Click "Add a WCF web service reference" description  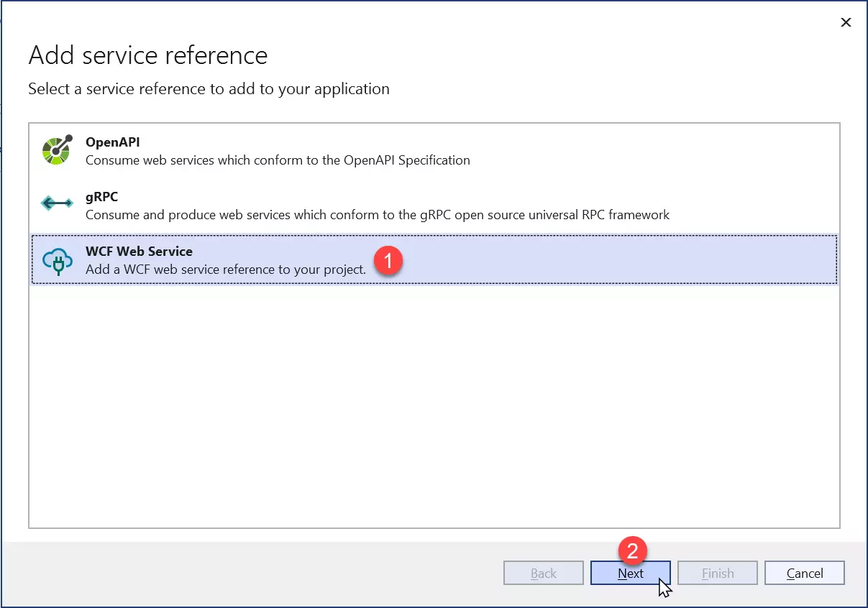point(226,270)
